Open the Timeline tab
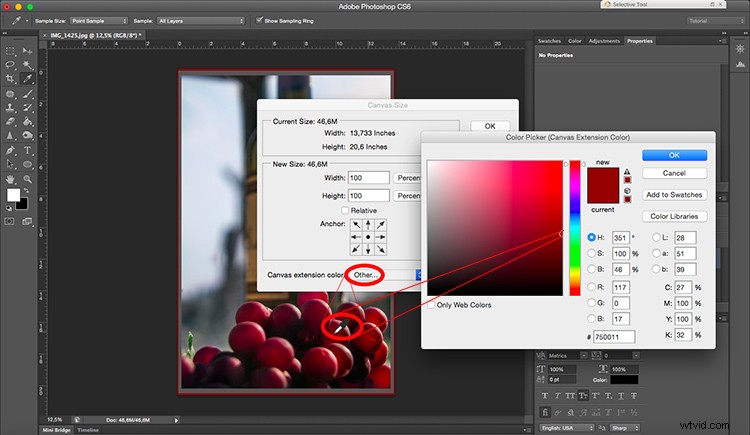Viewport: 750px width, 435px height. (x=88, y=430)
